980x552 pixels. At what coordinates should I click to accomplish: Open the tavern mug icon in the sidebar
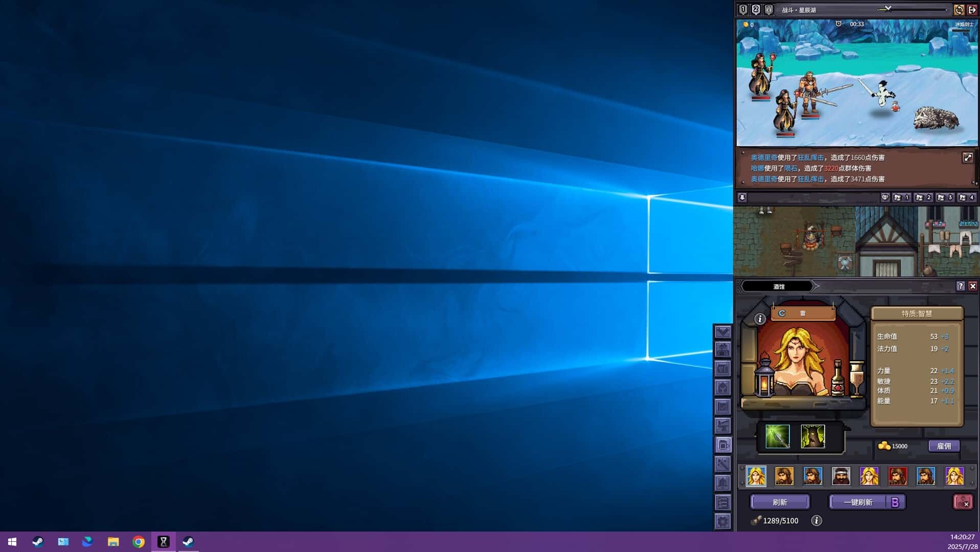[x=722, y=445]
